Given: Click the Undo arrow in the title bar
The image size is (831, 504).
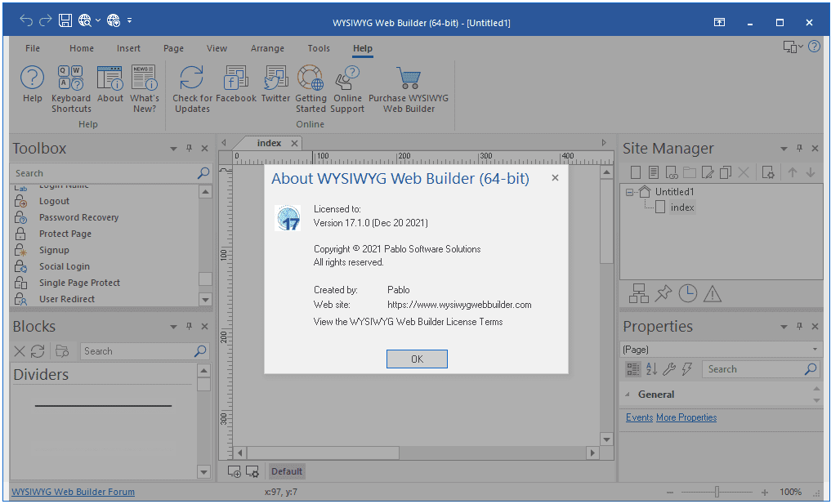Looking at the screenshot, I should (x=26, y=20).
